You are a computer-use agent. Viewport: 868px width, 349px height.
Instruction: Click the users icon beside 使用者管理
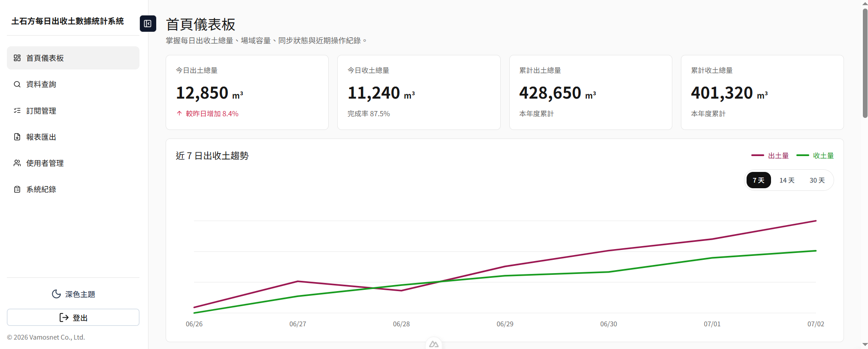tap(17, 163)
